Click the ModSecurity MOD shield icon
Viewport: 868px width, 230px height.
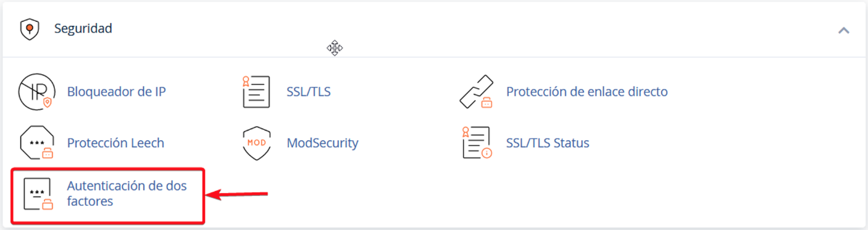pos(256,143)
